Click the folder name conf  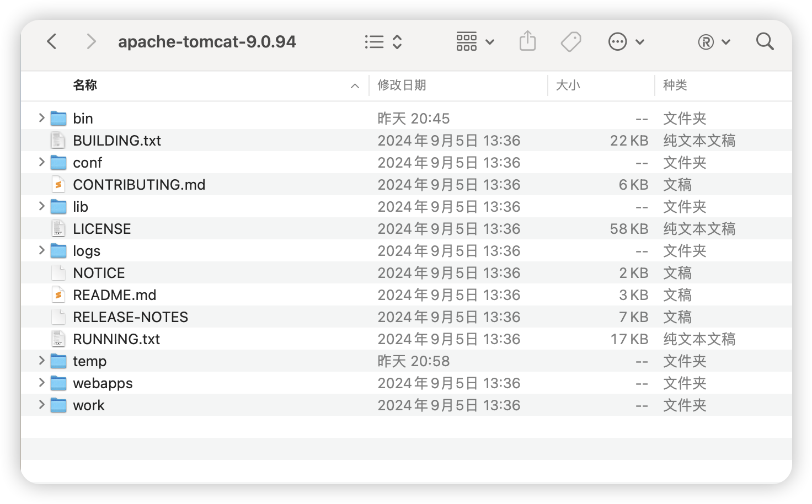[x=88, y=163]
